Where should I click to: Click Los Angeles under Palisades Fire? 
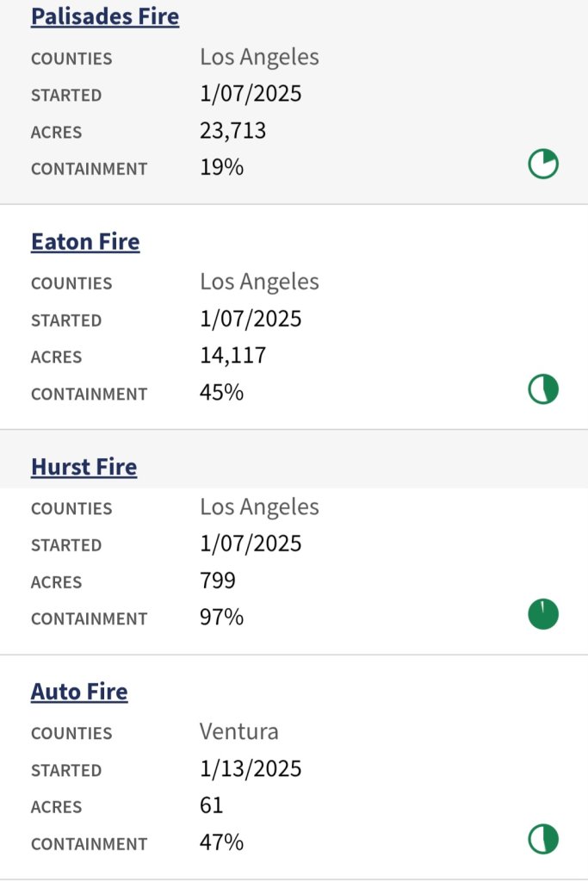pyautogui.click(x=259, y=58)
